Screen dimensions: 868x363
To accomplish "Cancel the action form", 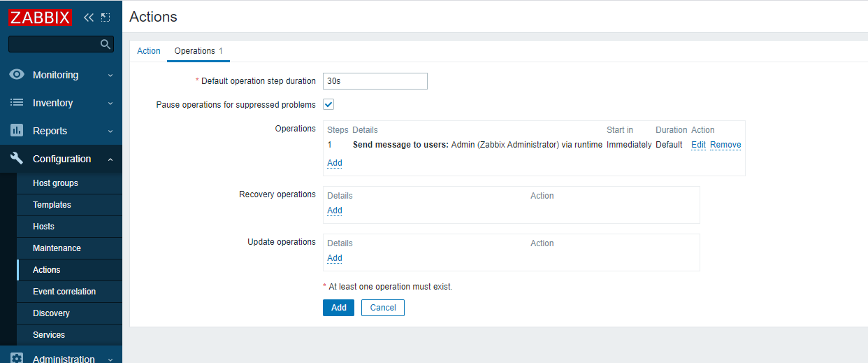I will [383, 308].
